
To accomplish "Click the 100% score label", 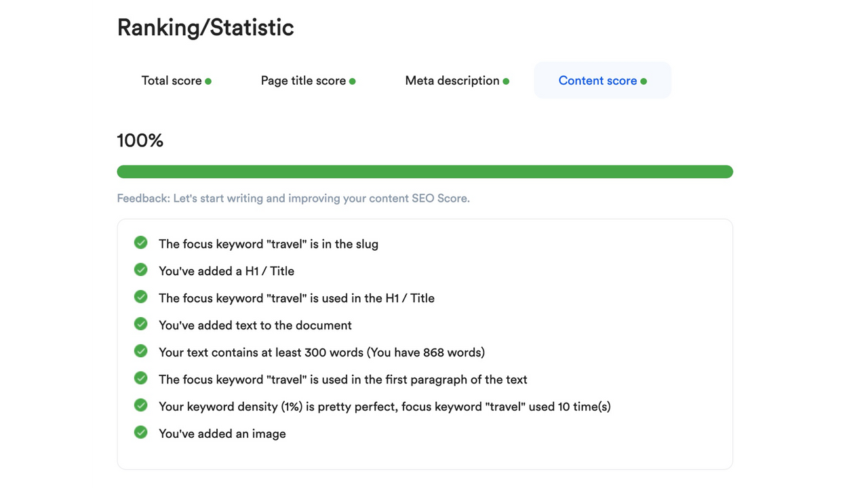I will (140, 140).
